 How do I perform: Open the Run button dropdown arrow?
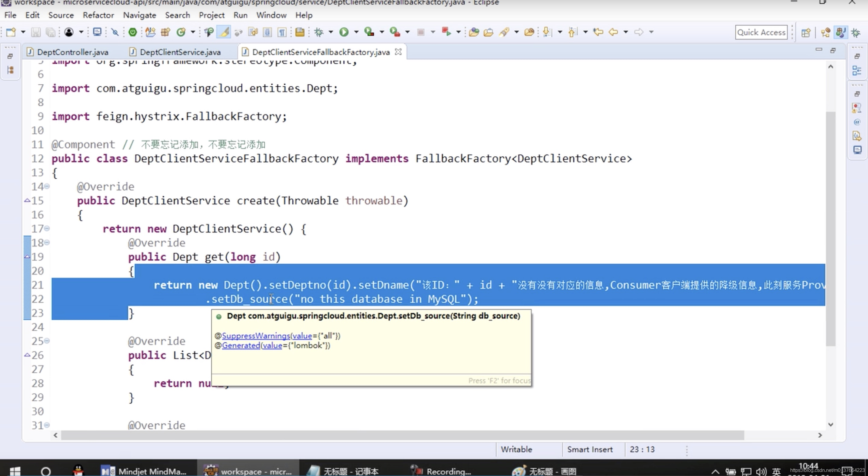pos(356,32)
